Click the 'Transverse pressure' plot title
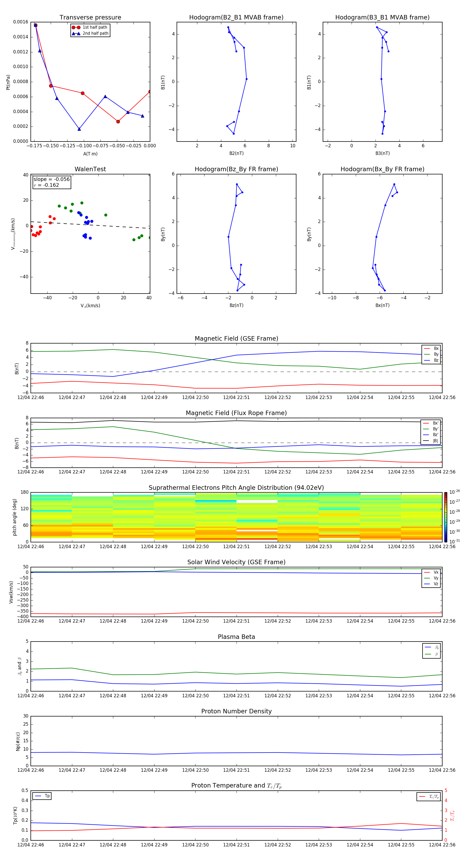The image size is (473, 868). [90, 17]
